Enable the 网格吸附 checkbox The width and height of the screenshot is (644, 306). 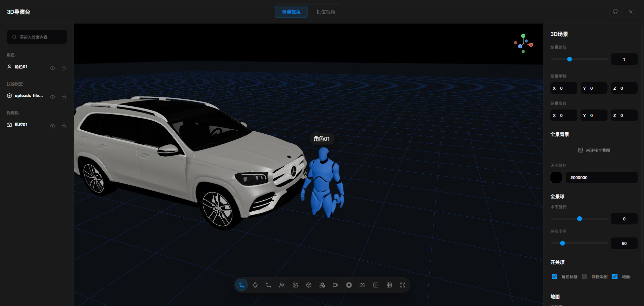pos(585,276)
